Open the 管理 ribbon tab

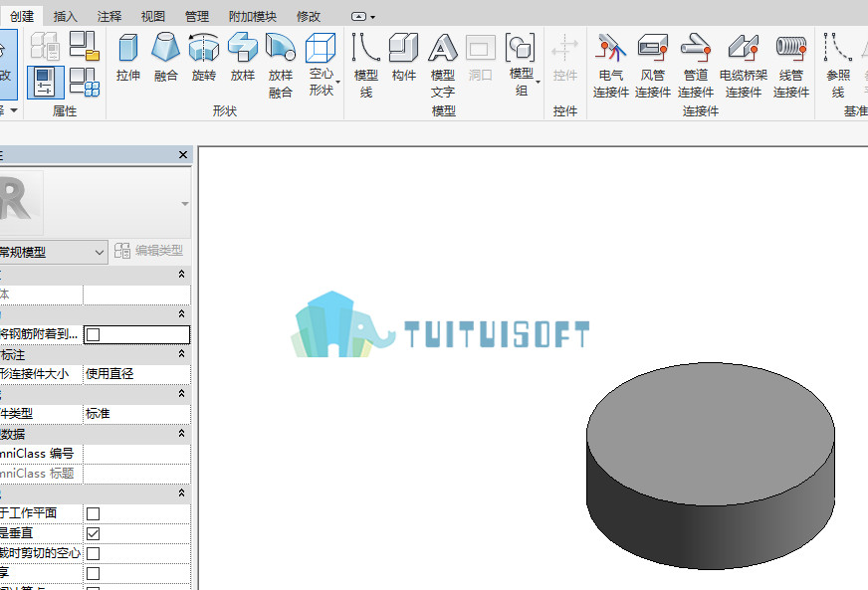(196, 17)
